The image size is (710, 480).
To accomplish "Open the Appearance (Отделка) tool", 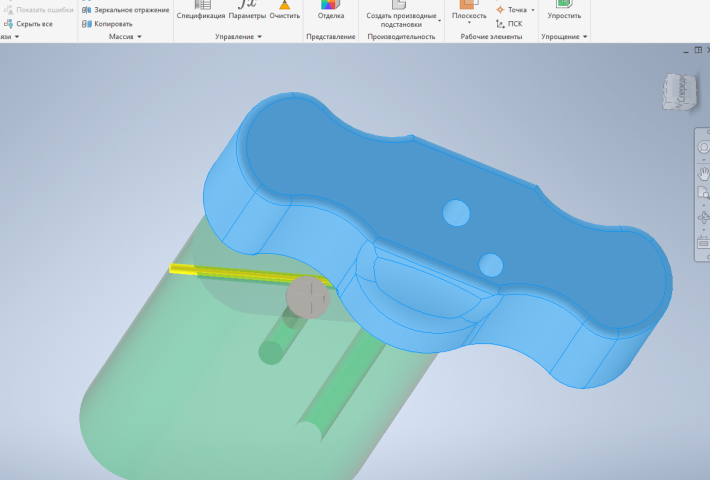I will [x=331, y=10].
